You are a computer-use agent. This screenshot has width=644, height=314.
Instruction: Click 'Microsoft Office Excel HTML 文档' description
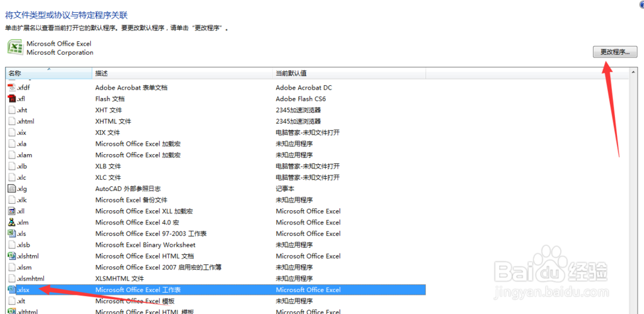[x=144, y=256]
